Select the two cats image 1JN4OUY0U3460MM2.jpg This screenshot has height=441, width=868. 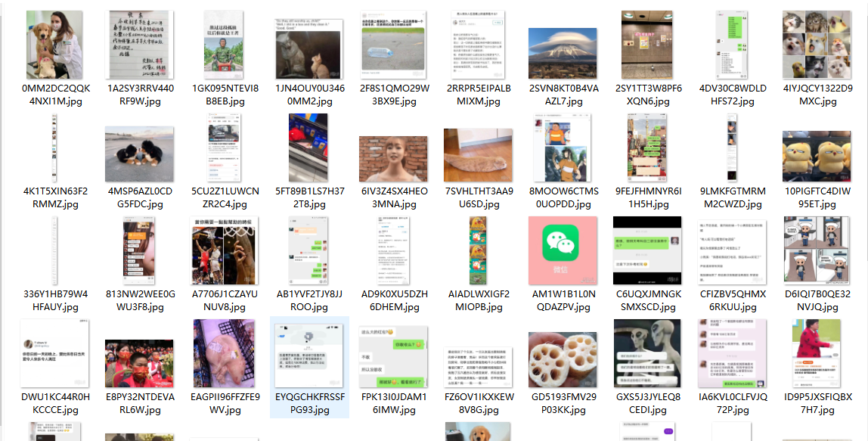[x=309, y=48]
